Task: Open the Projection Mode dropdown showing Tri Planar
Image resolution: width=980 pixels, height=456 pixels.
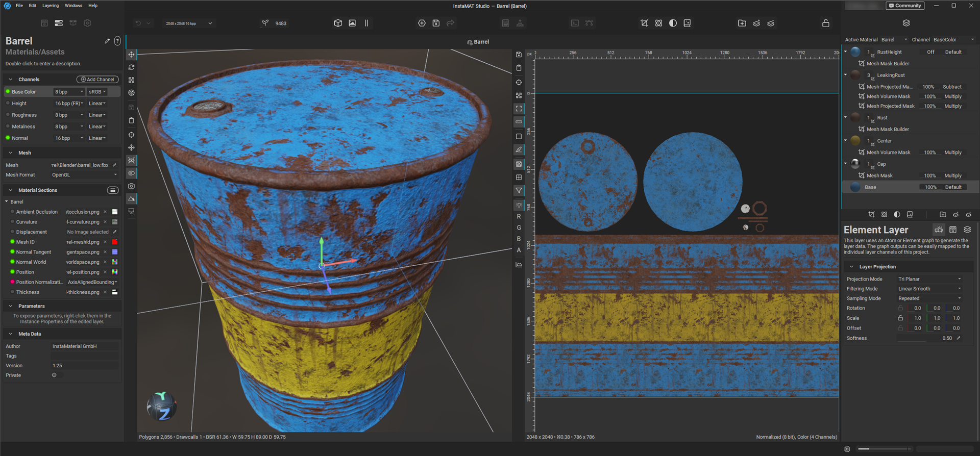Action: point(929,279)
